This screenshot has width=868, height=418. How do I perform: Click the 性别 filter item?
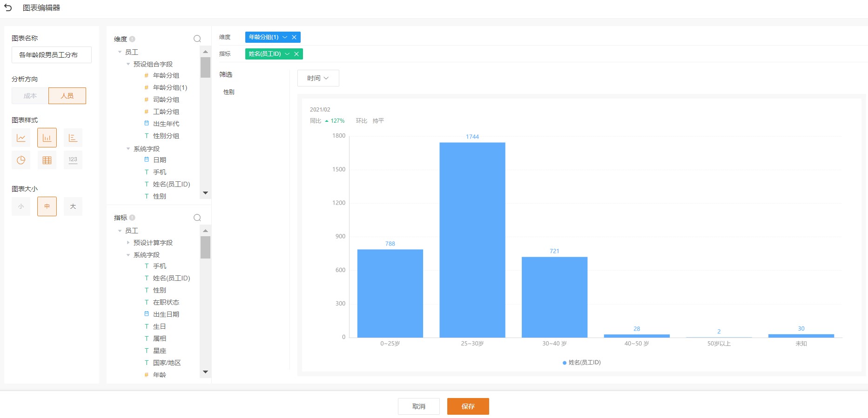coord(229,92)
